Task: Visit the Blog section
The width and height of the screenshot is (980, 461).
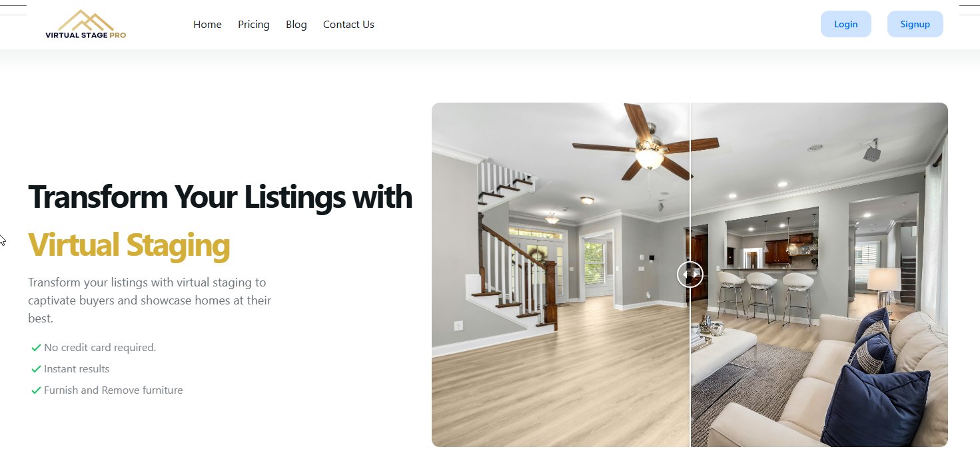Action: point(296,25)
